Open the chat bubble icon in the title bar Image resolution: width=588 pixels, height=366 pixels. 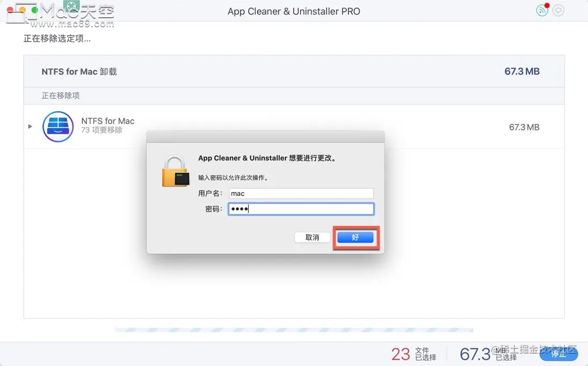coord(558,10)
